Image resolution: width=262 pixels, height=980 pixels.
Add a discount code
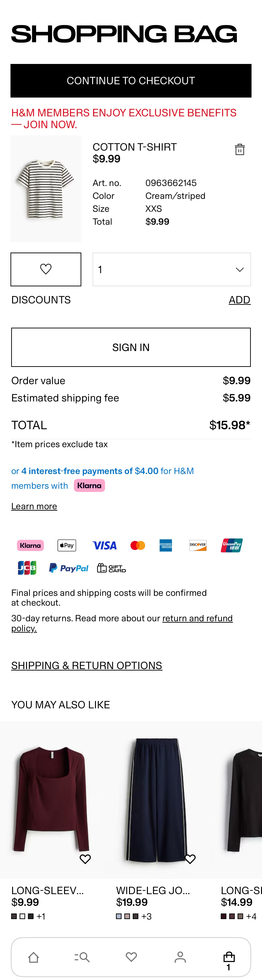point(239,300)
